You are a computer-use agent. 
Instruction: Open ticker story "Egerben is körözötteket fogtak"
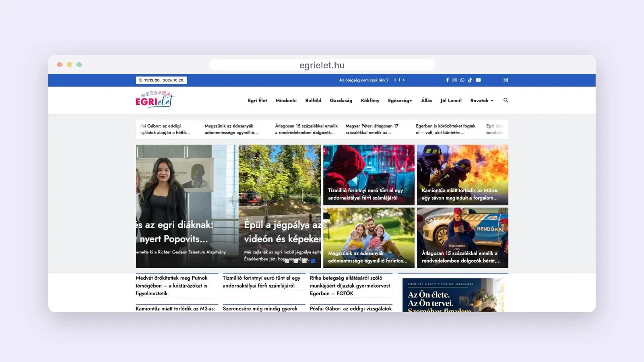pyautogui.click(x=446, y=129)
